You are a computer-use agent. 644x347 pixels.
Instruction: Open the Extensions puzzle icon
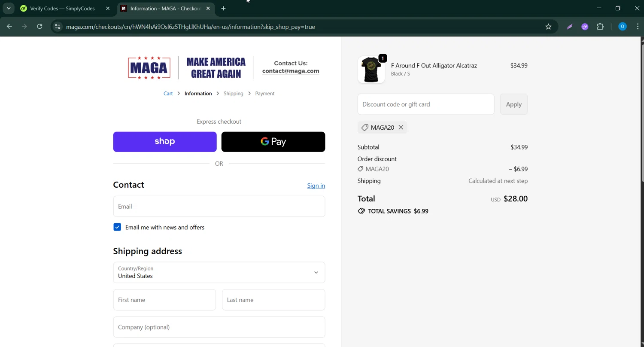coord(600,27)
